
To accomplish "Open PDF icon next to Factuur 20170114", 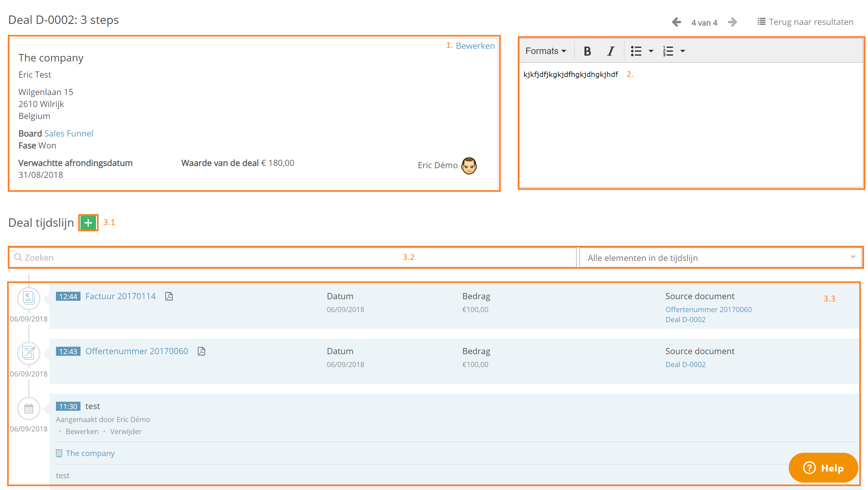I will pyautogui.click(x=169, y=296).
